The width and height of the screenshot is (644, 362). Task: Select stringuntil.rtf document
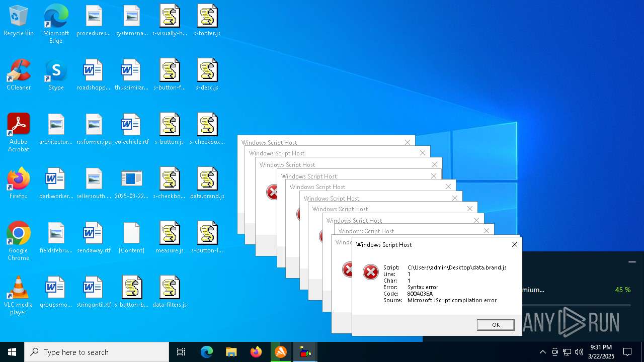click(x=94, y=292)
